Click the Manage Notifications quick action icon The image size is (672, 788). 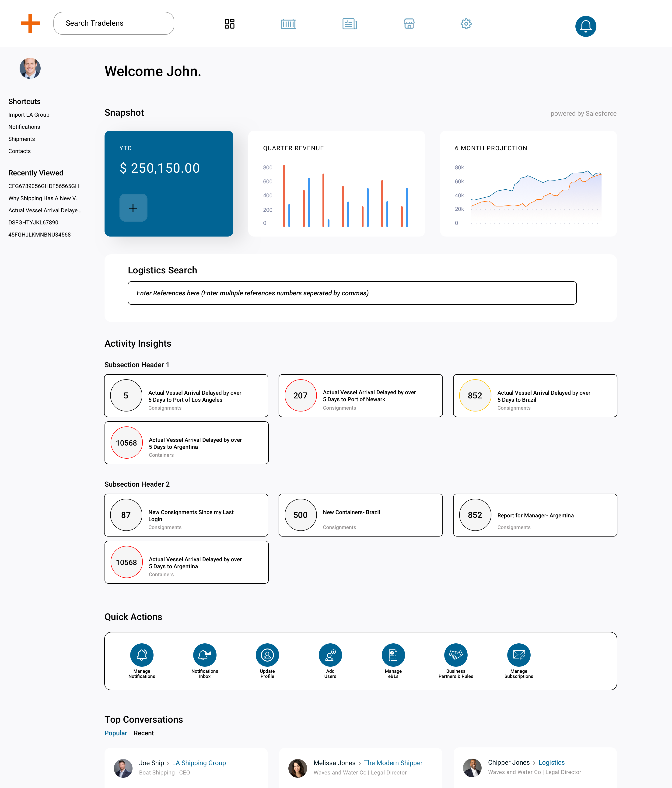tap(141, 655)
